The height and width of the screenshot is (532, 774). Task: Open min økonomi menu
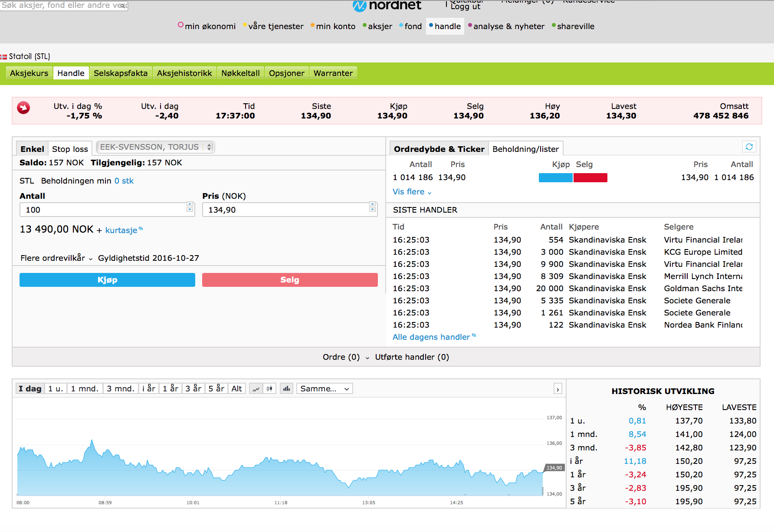[207, 26]
